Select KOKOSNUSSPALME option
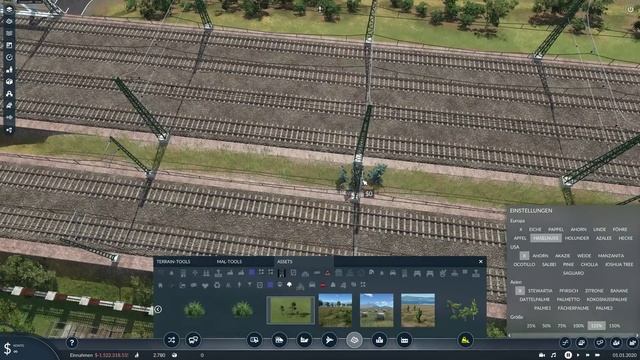Image resolution: width=640 pixels, height=360 pixels. [607, 300]
